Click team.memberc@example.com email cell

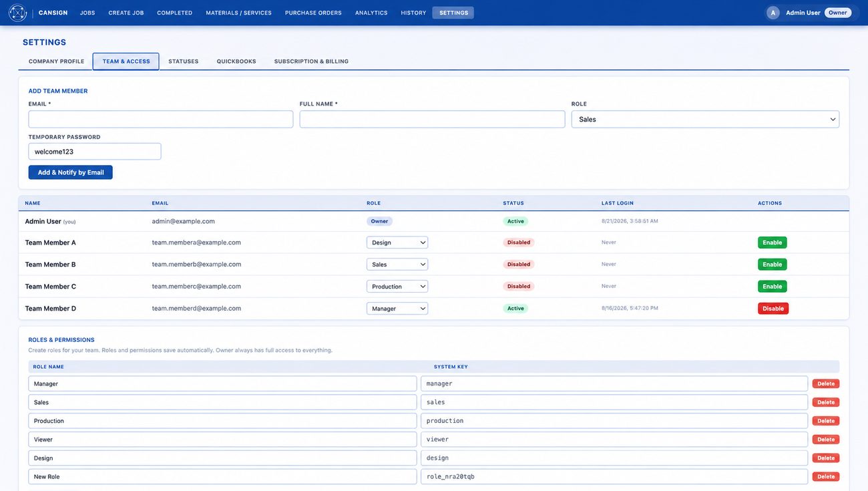[x=196, y=287]
